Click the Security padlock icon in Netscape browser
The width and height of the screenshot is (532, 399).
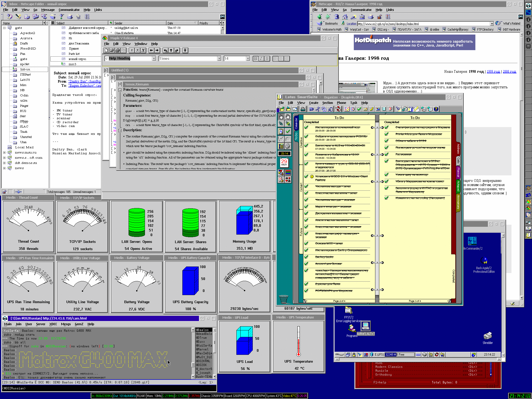pyautogui.click(x=380, y=17)
